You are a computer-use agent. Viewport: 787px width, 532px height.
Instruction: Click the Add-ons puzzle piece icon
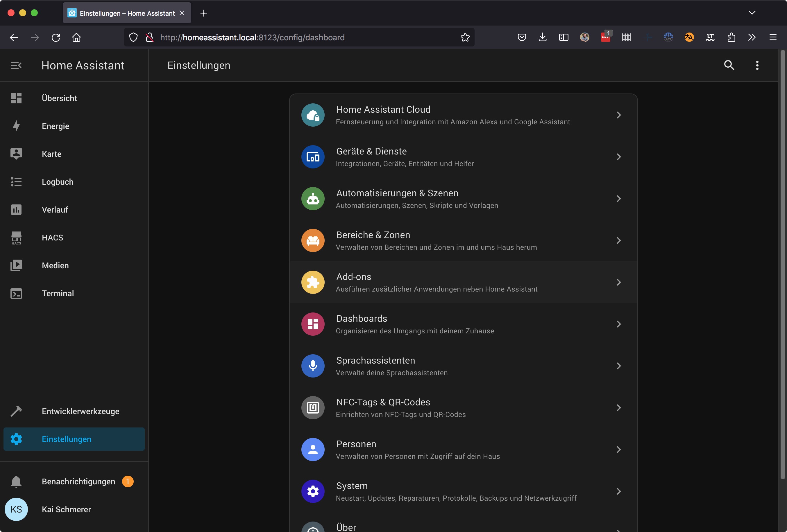[313, 282]
